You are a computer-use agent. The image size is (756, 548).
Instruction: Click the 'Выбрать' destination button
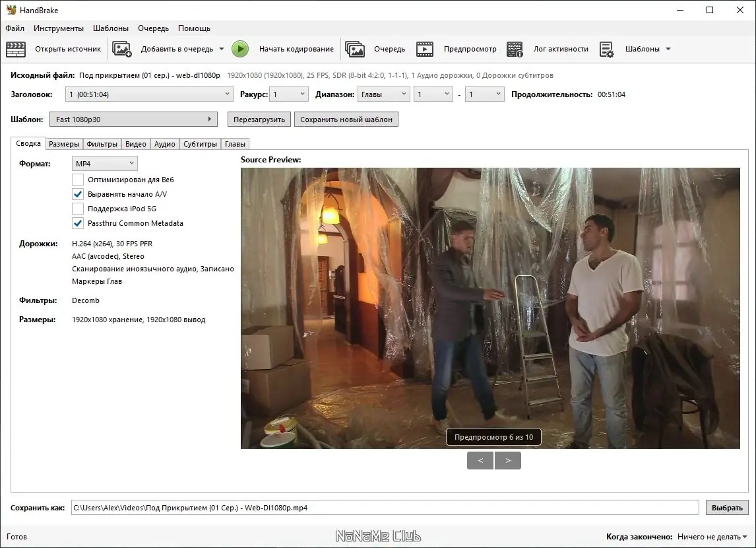click(x=727, y=508)
